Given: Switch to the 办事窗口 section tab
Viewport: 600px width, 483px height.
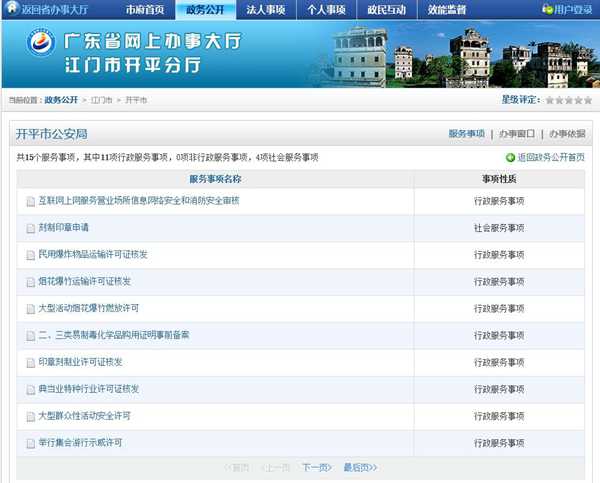Looking at the screenshot, I should pyautogui.click(x=516, y=133).
